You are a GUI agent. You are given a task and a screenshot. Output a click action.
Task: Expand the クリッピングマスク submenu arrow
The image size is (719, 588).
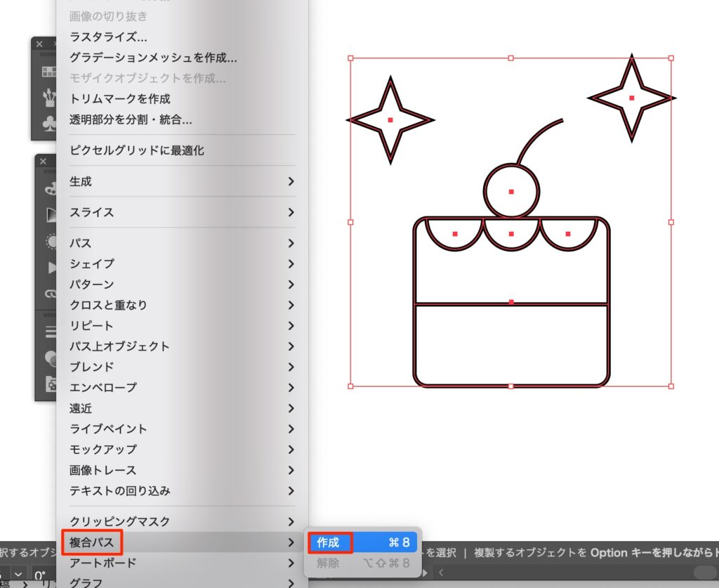click(291, 521)
